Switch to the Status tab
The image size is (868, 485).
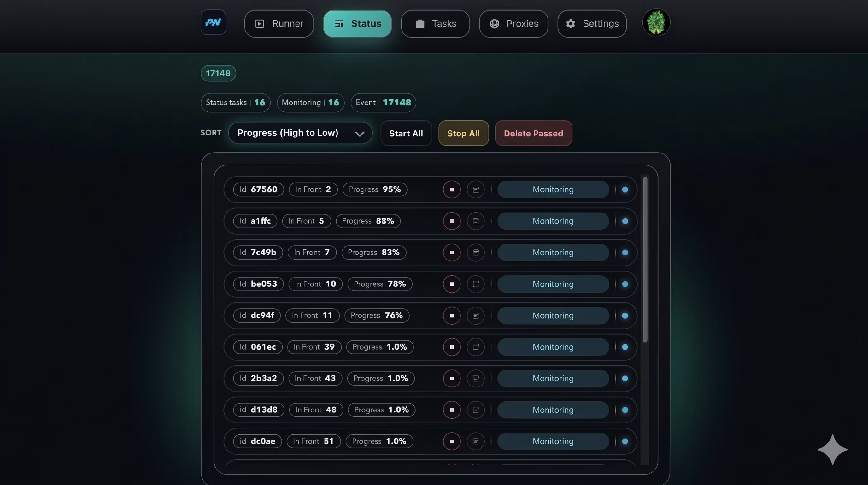(x=357, y=24)
